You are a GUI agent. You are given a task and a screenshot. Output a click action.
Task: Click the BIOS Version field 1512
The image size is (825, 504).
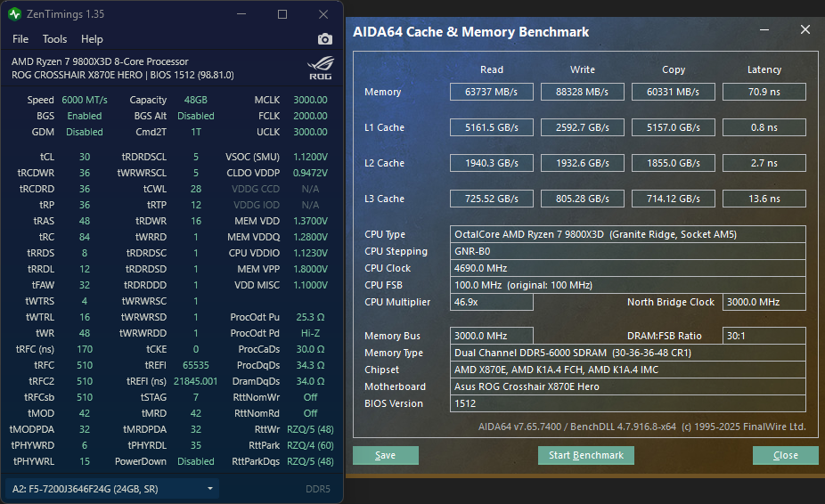pyautogui.click(x=628, y=403)
